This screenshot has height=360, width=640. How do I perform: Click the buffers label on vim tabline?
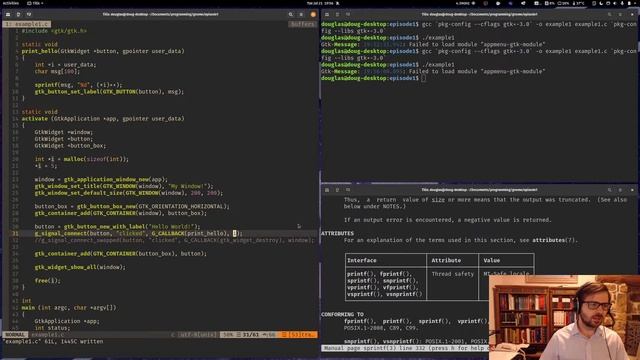tap(302, 24)
